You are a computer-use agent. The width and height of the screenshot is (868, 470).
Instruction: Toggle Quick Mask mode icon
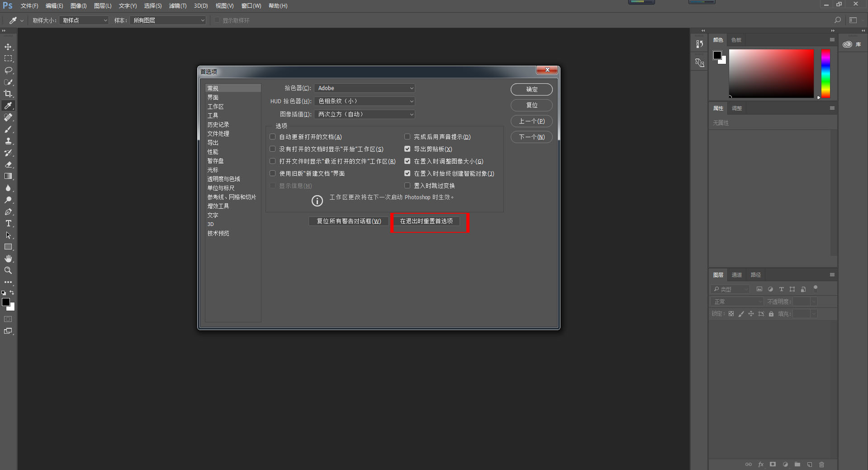click(8, 319)
